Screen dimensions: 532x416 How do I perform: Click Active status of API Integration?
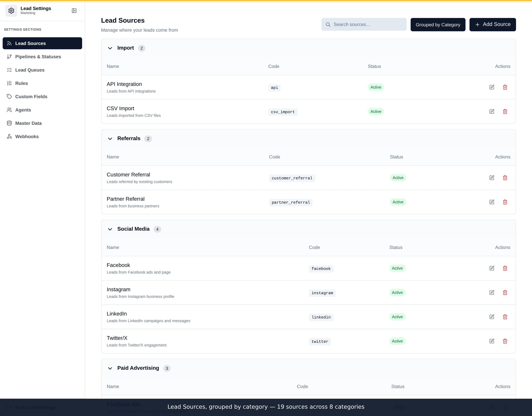click(x=376, y=87)
